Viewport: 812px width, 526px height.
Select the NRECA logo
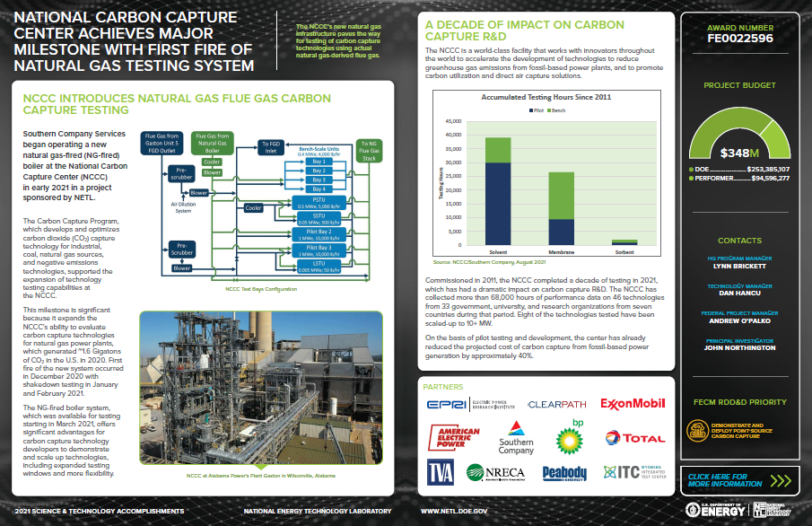pyautogui.click(x=504, y=472)
